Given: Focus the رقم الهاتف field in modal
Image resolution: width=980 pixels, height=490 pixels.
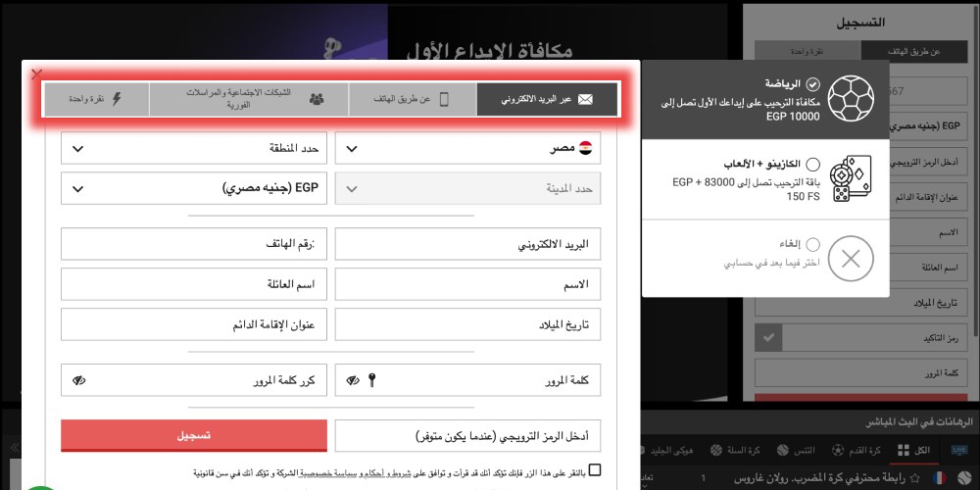Looking at the screenshot, I should [x=194, y=244].
